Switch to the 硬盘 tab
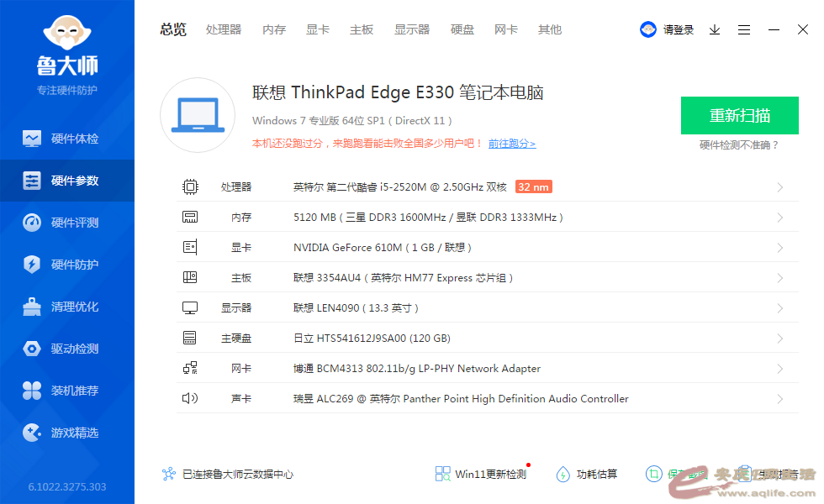The height and width of the screenshot is (504, 824). tap(462, 29)
